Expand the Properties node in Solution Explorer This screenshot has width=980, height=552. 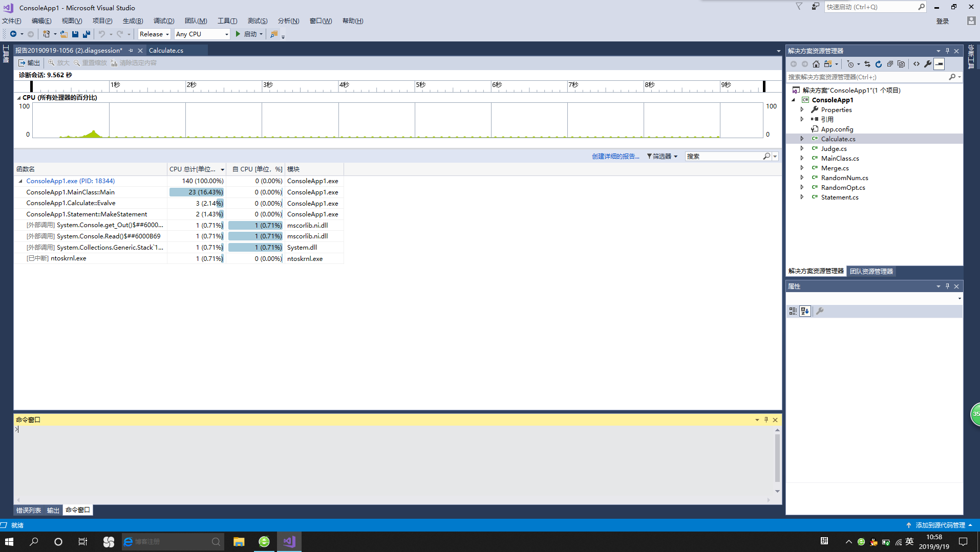[802, 109]
